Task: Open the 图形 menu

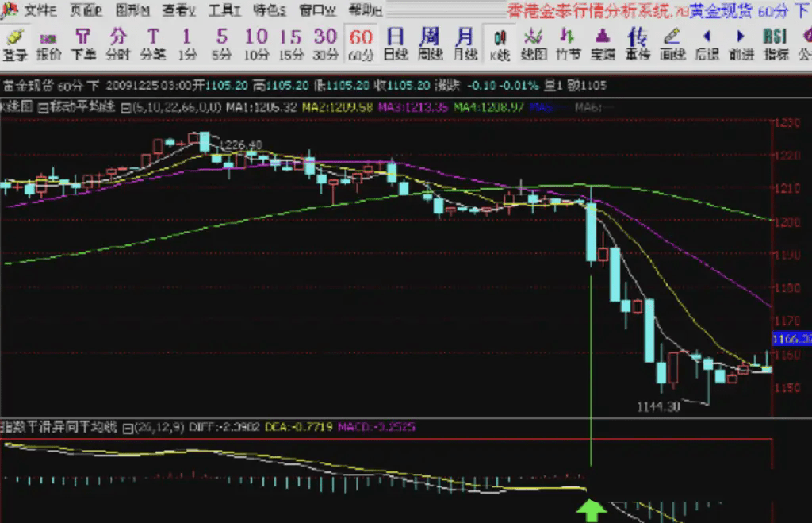Action: point(132,10)
